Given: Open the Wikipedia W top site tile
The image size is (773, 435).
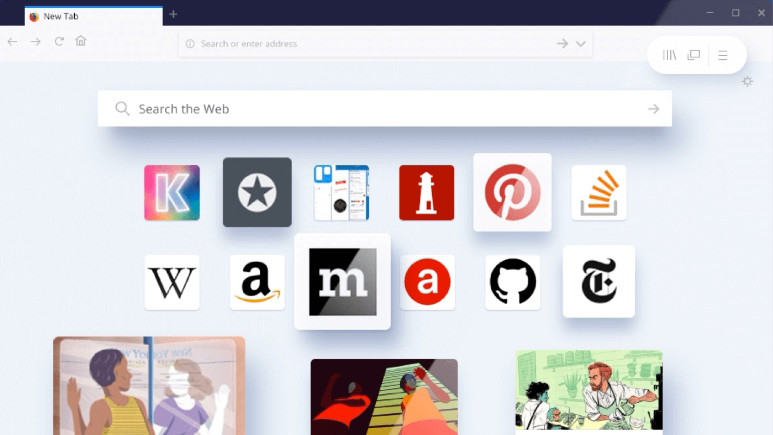Looking at the screenshot, I should click(172, 282).
